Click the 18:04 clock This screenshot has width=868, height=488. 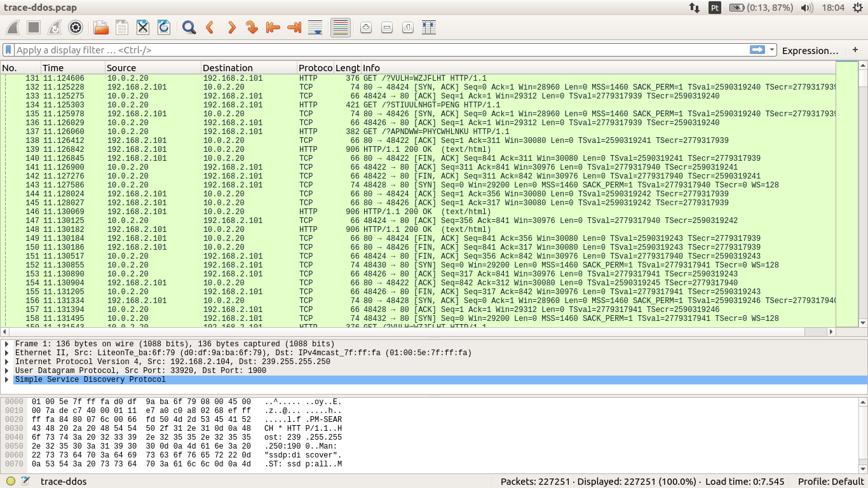point(833,8)
